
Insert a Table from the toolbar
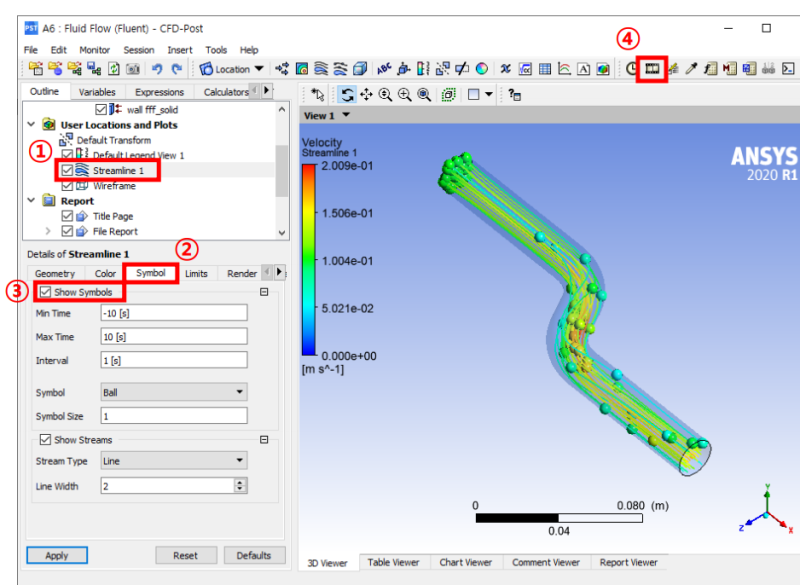pos(545,68)
